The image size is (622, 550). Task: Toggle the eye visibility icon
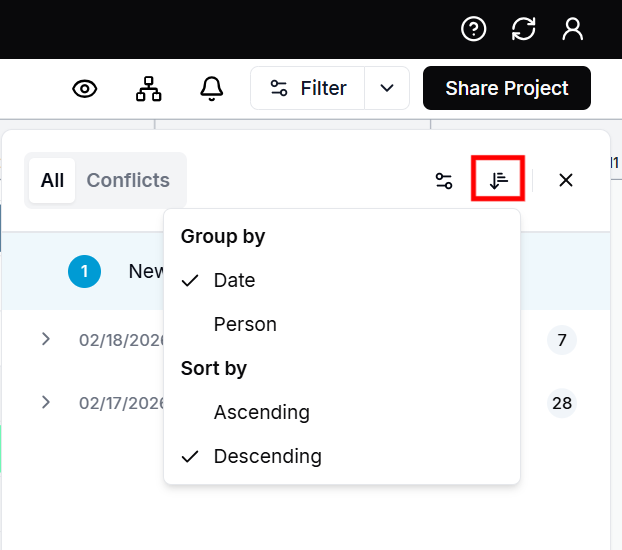click(x=85, y=89)
